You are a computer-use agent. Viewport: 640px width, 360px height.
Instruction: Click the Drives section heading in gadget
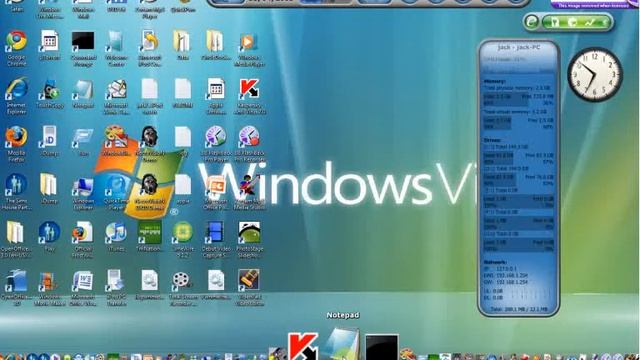[x=492, y=140]
